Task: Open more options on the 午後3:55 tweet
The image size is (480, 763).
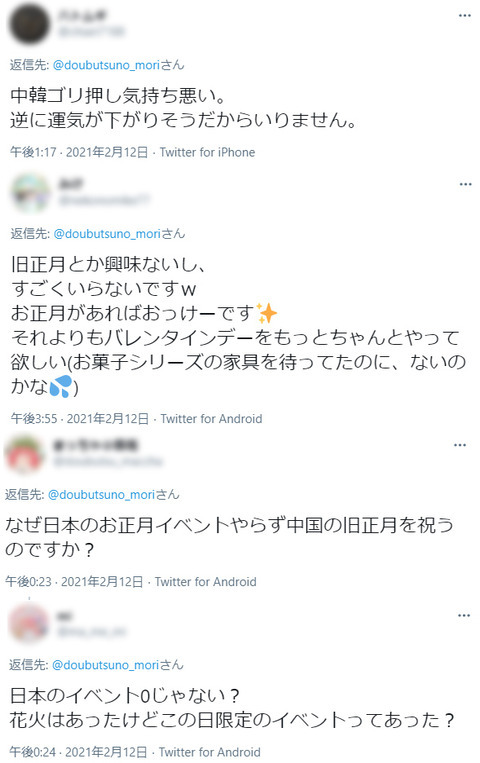Action: pyautogui.click(x=465, y=184)
